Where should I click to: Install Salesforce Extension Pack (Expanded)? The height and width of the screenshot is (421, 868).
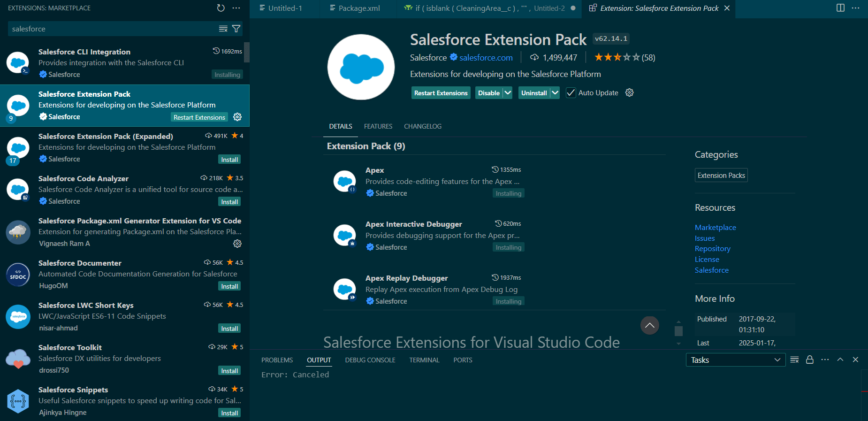click(x=229, y=160)
